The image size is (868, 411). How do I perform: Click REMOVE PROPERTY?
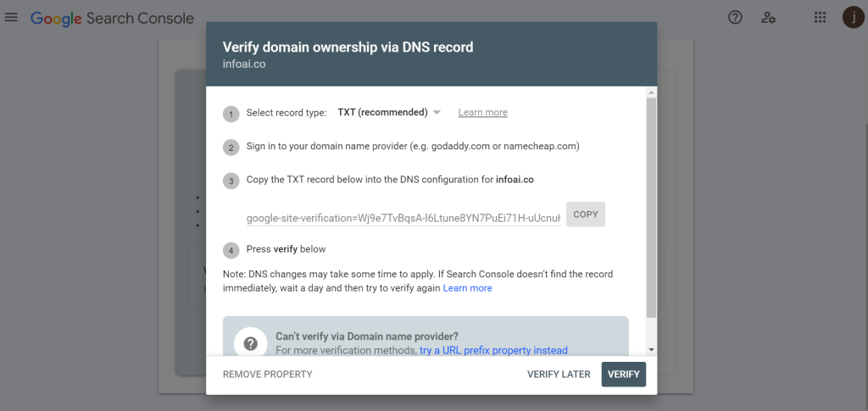tap(267, 375)
